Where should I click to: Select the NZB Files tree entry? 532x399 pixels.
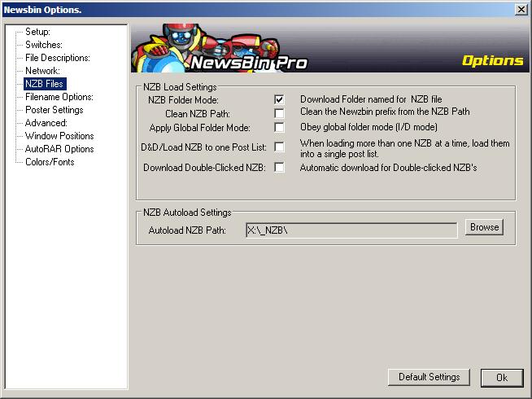(44, 84)
